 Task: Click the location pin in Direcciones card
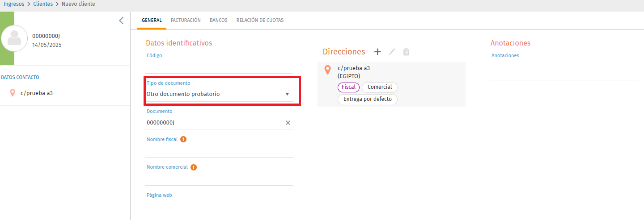[x=328, y=70]
